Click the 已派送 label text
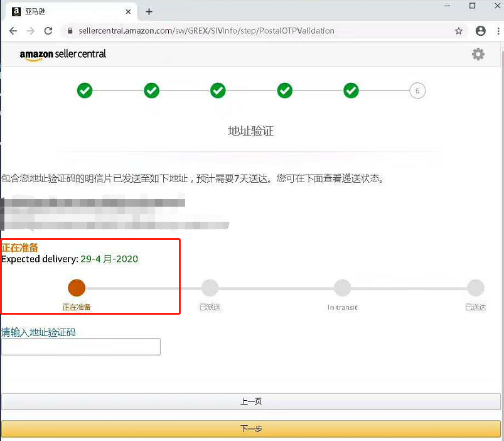Screen dimensions: 504x441 pyautogui.click(x=210, y=308)
